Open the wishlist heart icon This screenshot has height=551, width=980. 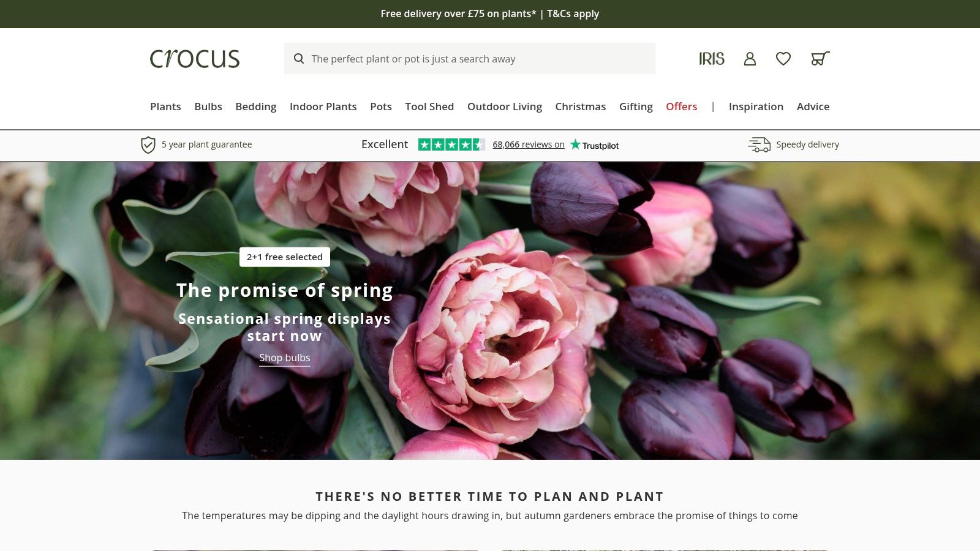pyautogui.click(x=783, y=59)
